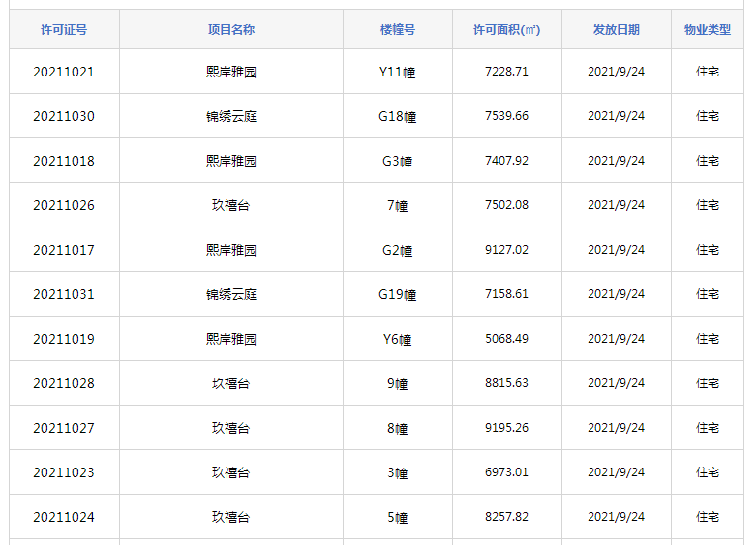This screenshot has height=545, width=756.
Task: Click building cell 7幢
Action: (398, 205)
